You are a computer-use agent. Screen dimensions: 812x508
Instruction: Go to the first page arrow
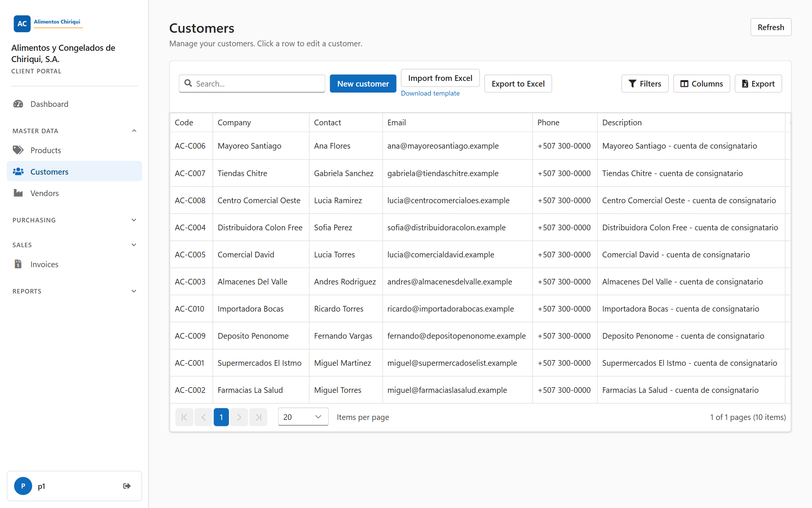click(x=184, y=417)
